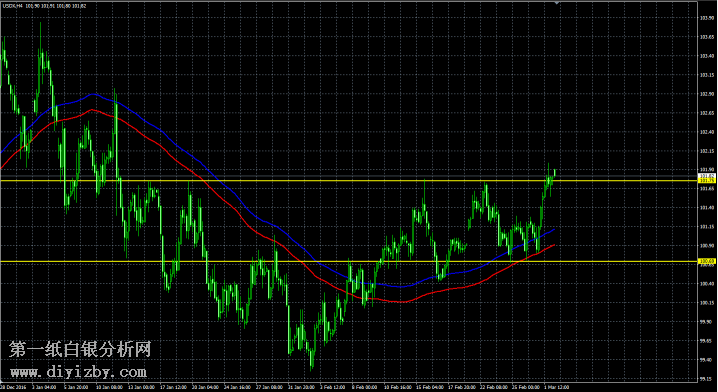Click the 17 Jan 12:00 time axis label
The width and height of the screenshot is (718, 392).
(173, 387)
